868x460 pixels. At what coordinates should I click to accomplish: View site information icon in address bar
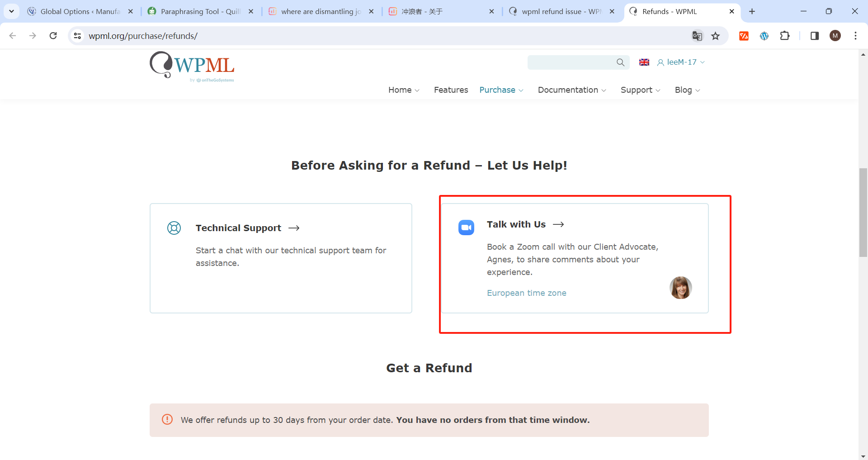pyautogui.click(x=78, y=36)
